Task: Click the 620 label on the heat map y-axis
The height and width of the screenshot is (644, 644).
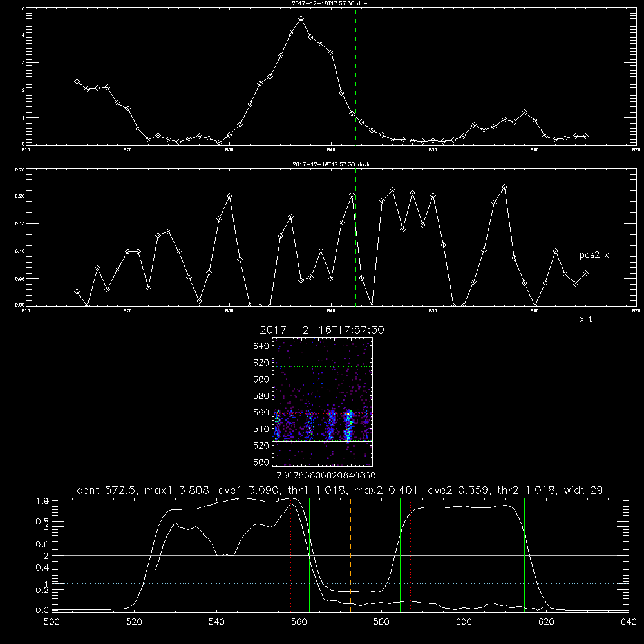Action: click(261, 363)
